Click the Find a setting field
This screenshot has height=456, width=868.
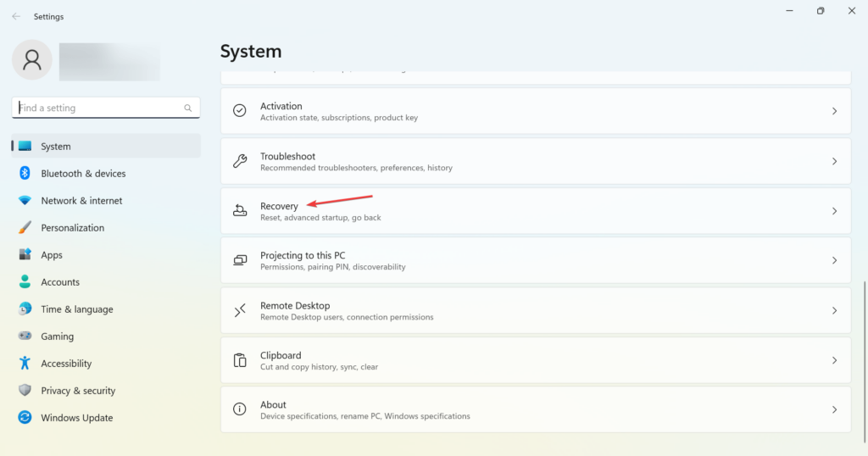106,108
